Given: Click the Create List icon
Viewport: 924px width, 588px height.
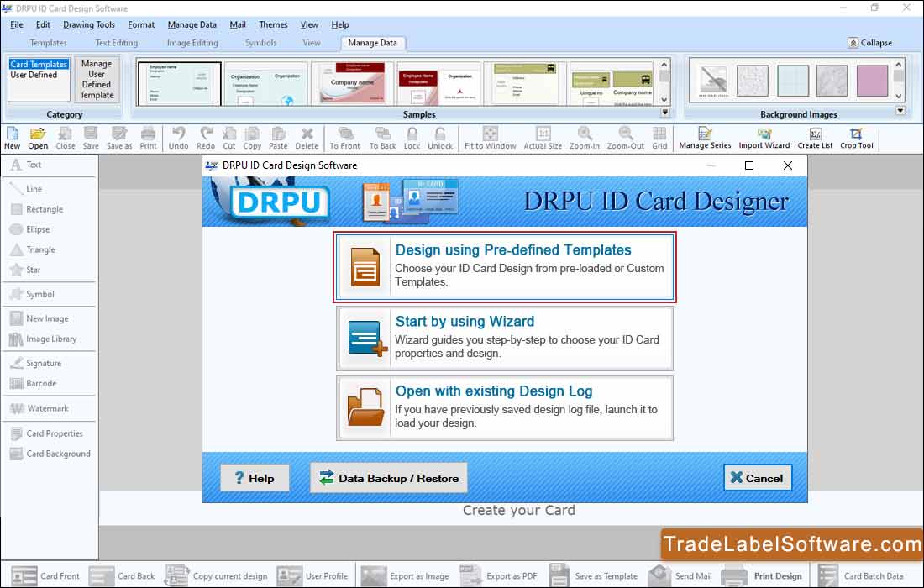Looking at the screenshot, I should pos(815,138).
